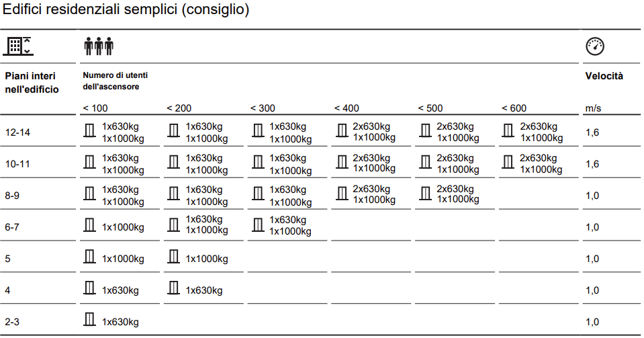644x338 pixels.
Task: Click the three people users icon
Action: coord(99,46)
